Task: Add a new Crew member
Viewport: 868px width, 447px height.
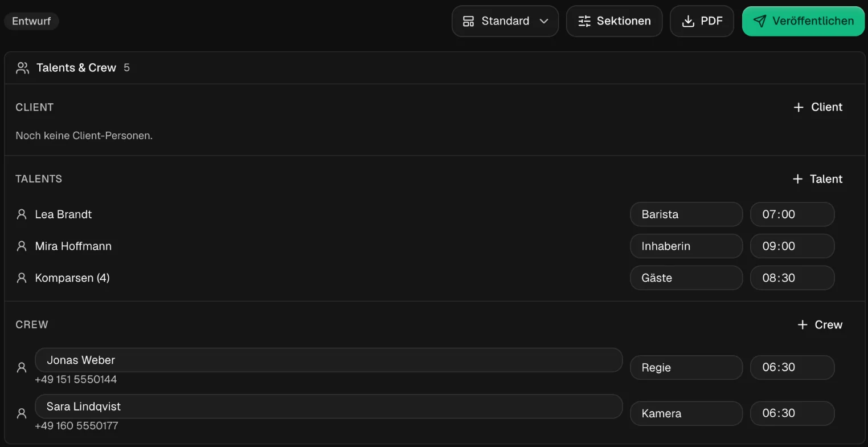Action: 820,325
